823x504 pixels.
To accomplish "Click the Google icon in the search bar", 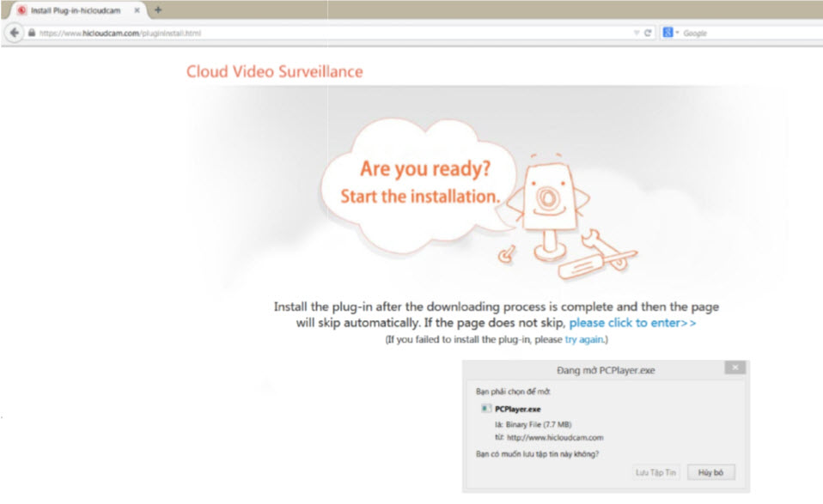I will (667, 33).
